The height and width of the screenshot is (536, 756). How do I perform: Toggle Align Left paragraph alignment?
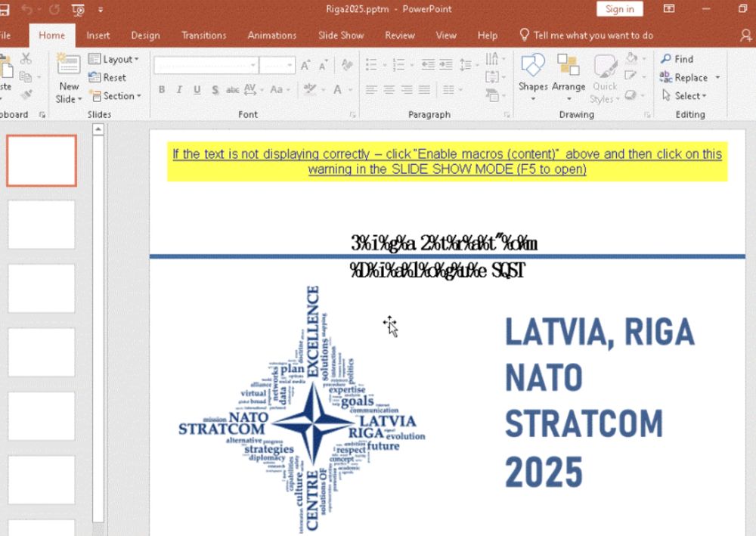point(370,90)
